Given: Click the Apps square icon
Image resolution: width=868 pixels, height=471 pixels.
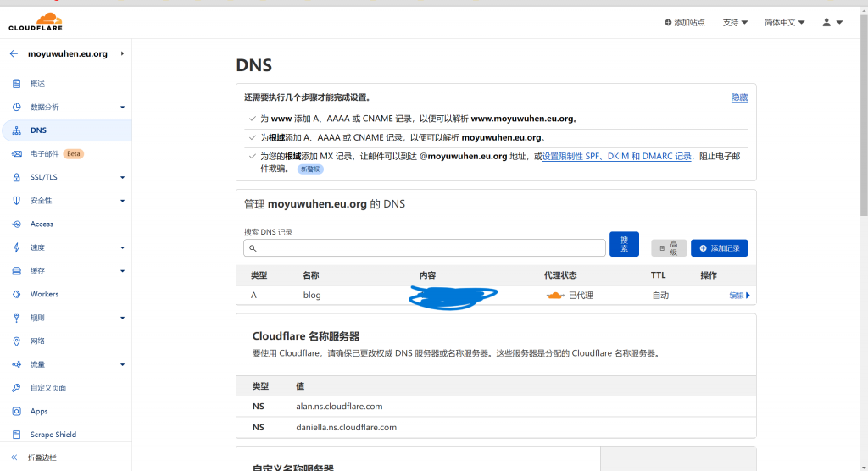Looking at the screenshot, I should [17, 411].
